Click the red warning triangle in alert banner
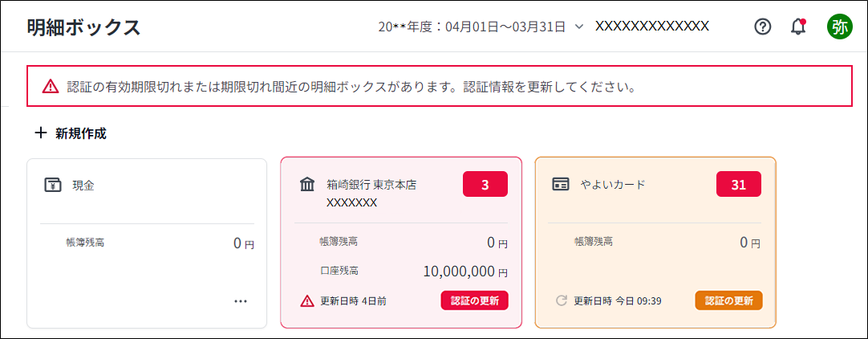 click(51, 87)
